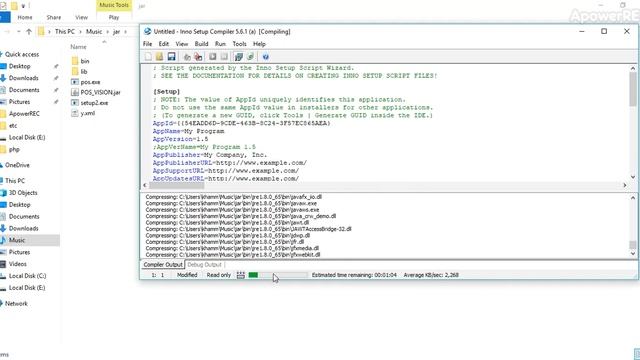The image size is (640, 360).
Task: Open Explorer's Share ribbon tab
Action: [54, 18]
